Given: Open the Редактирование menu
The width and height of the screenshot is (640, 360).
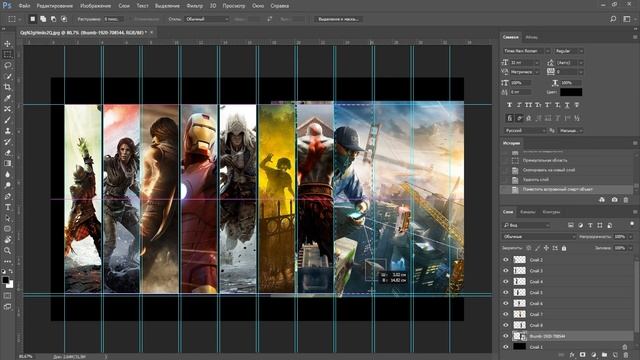Looking at the screenshot, I should pos(55,6).
